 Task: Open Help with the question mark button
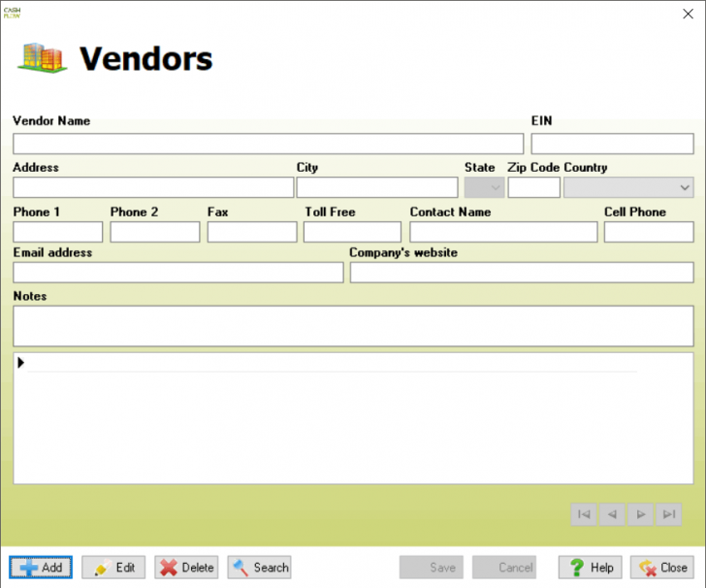(x=590, y=568)
